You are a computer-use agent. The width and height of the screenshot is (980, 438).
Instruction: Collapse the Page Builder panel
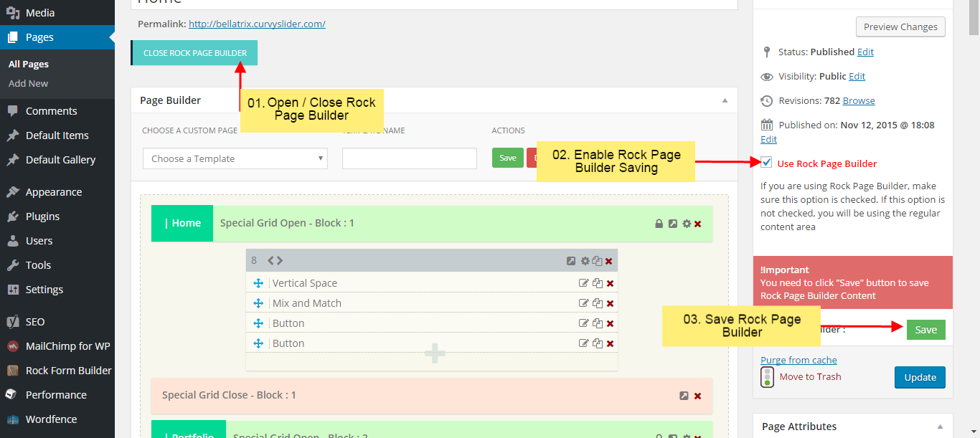pos(725,100)
